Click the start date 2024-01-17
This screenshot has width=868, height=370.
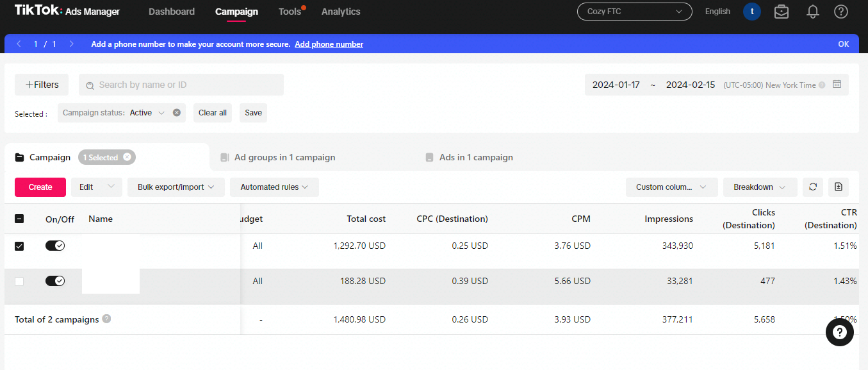click(616, 85)
